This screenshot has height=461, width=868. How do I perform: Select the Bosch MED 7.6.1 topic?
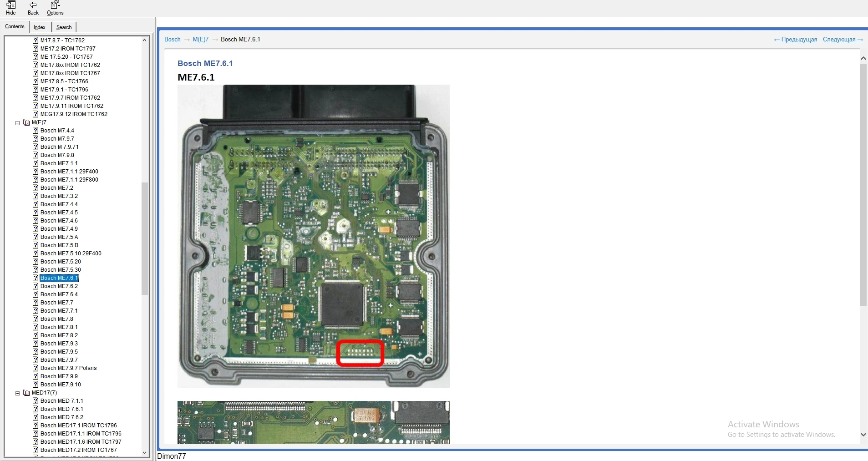62,409
